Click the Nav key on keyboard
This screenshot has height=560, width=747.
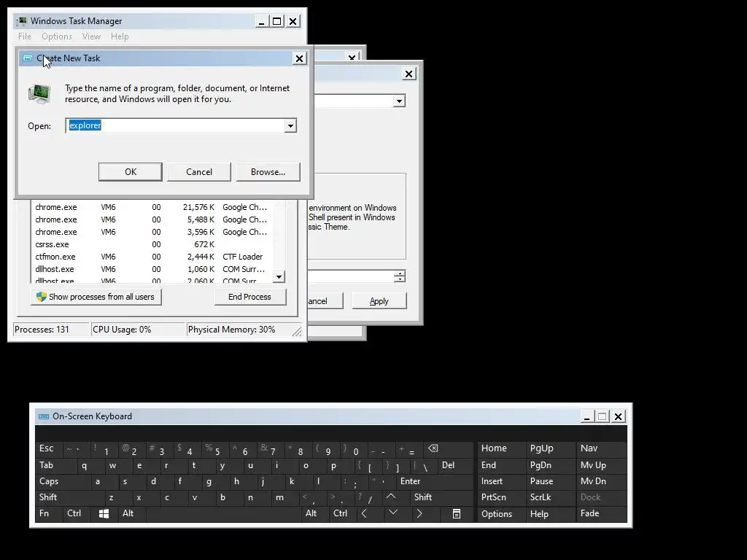pyautogui.click(x=601, y=448)
